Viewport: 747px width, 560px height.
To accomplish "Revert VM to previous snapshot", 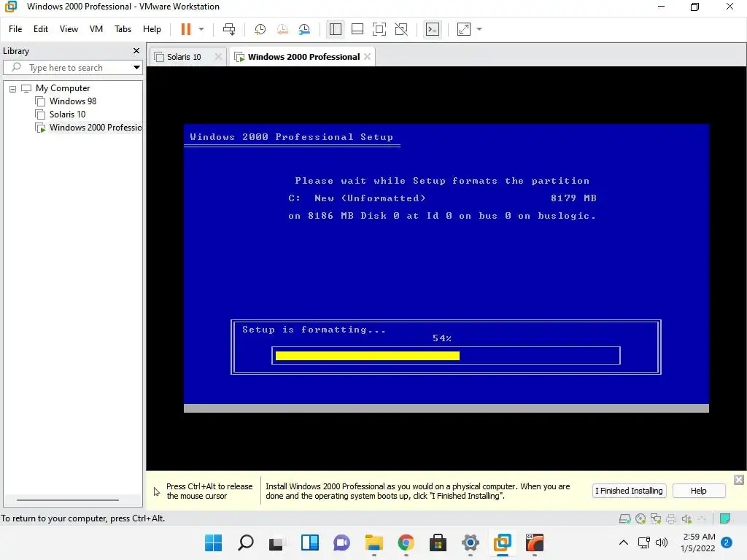I will tap(282, 29).
